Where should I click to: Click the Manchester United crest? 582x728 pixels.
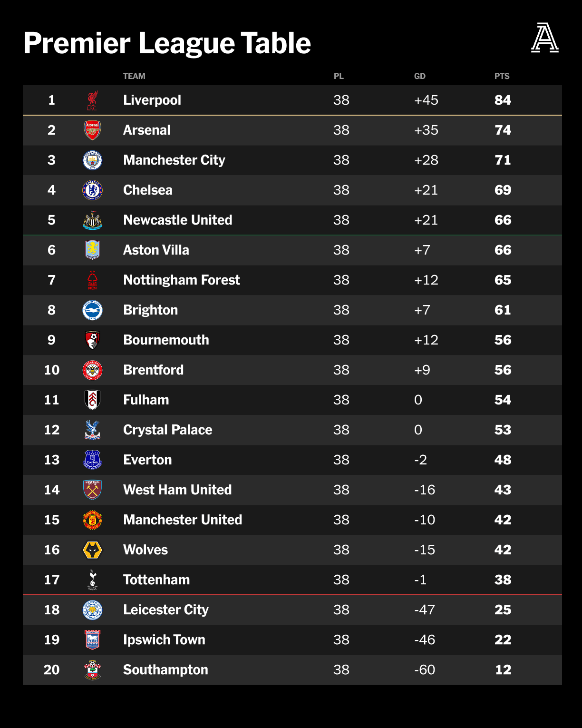point(93,520)
